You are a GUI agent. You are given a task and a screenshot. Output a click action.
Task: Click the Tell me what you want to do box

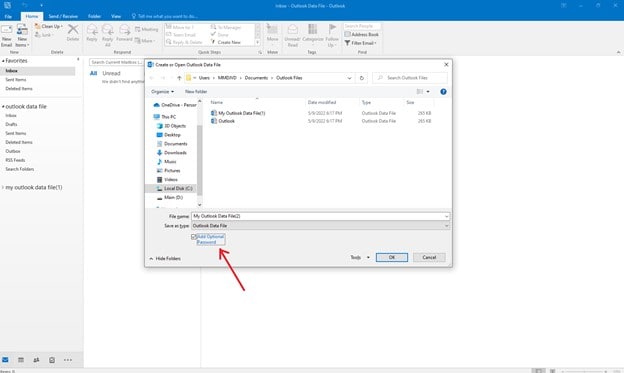tap(165, 16)
